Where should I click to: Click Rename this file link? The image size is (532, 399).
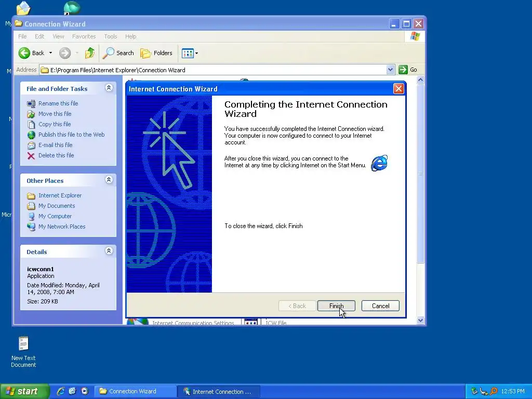pyautogui.click(x=58, y=103)
